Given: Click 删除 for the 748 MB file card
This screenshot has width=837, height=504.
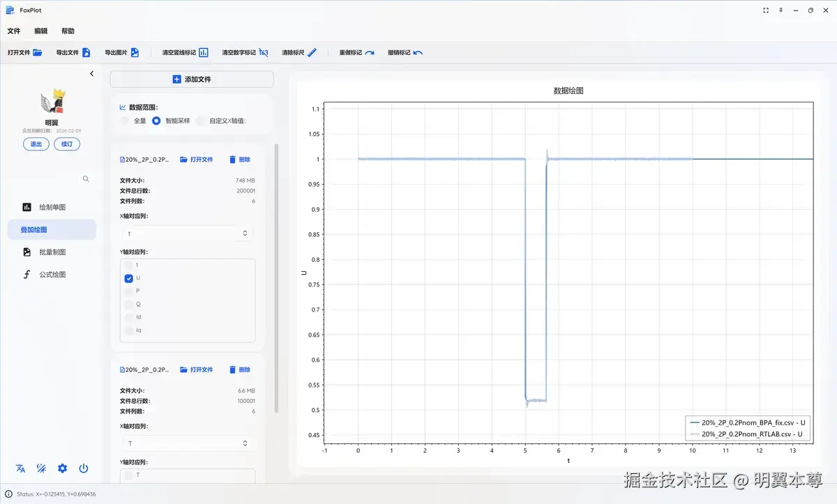Looking at the screenshot, I should pos(239,160).
